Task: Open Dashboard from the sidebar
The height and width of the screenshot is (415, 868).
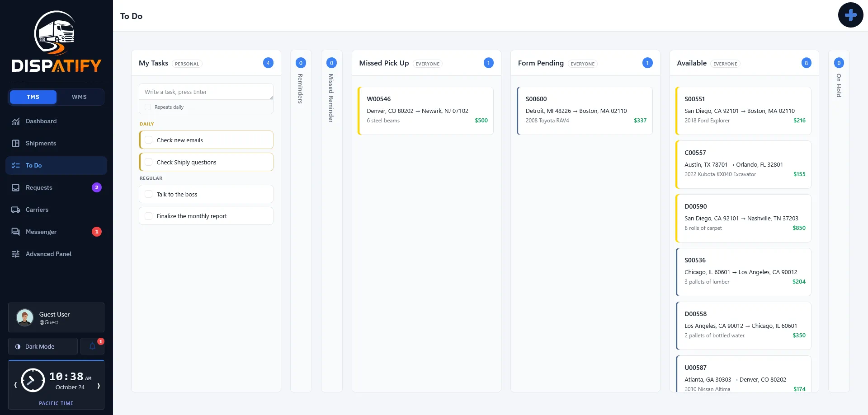Action: tap(56, 121)
